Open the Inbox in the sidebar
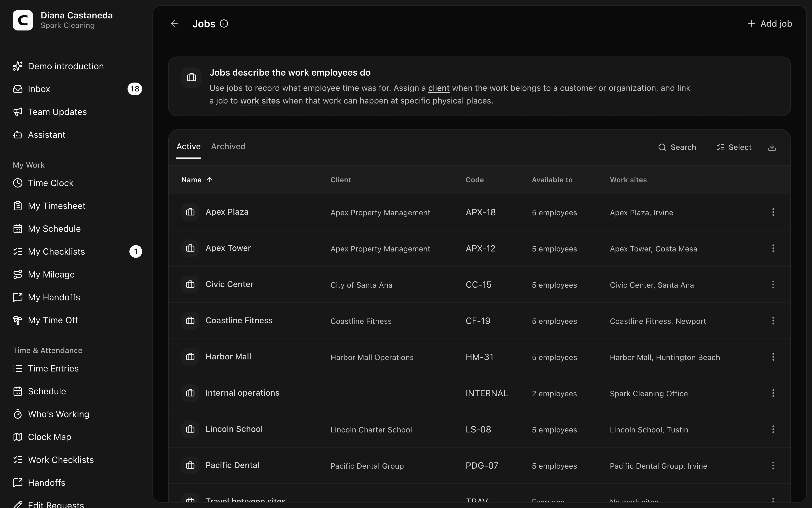 click(77, 89)
